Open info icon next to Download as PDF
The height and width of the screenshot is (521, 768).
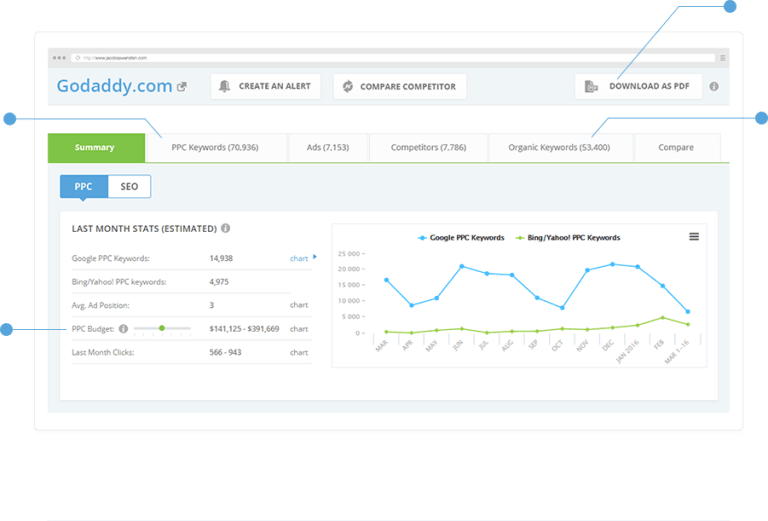(x=714, y=87)
